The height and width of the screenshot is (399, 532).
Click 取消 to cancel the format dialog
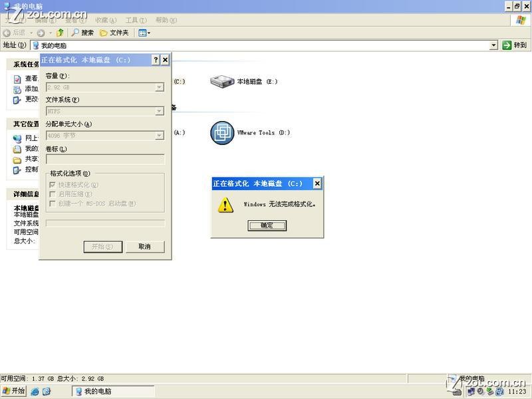pyautogui.click(x=144, y=247)
